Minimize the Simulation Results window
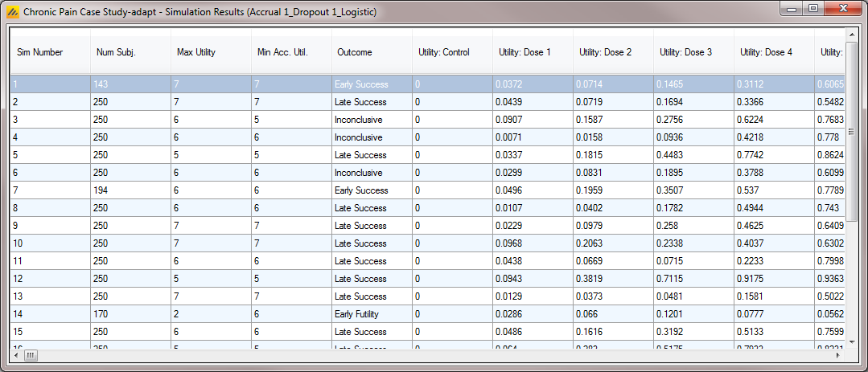868x372 pixels. (x=793, y=9)
